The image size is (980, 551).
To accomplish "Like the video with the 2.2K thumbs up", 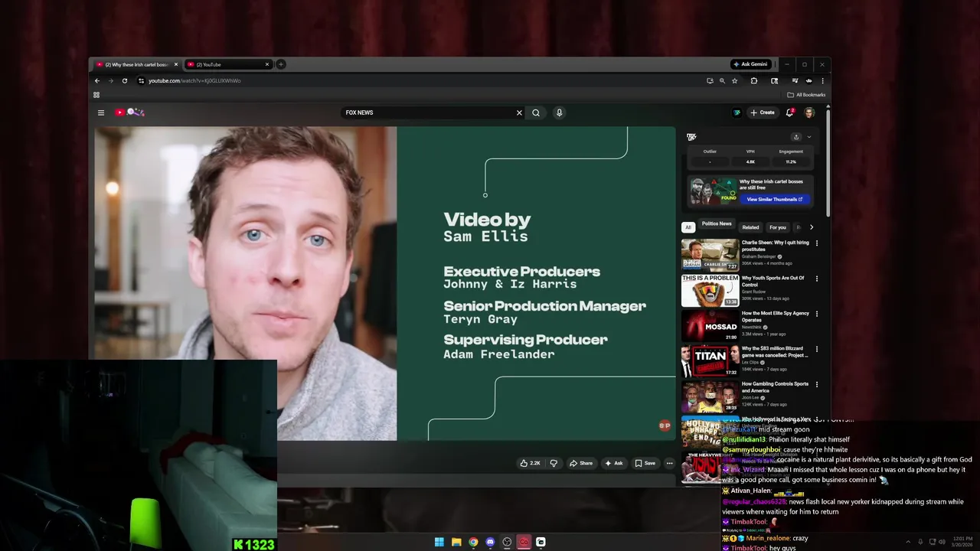I will point(530,463).
